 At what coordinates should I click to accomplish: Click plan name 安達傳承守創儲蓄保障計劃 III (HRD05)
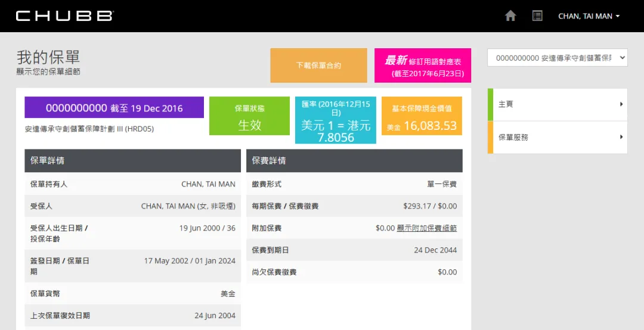pyautogui.click(x=89, y=129)
